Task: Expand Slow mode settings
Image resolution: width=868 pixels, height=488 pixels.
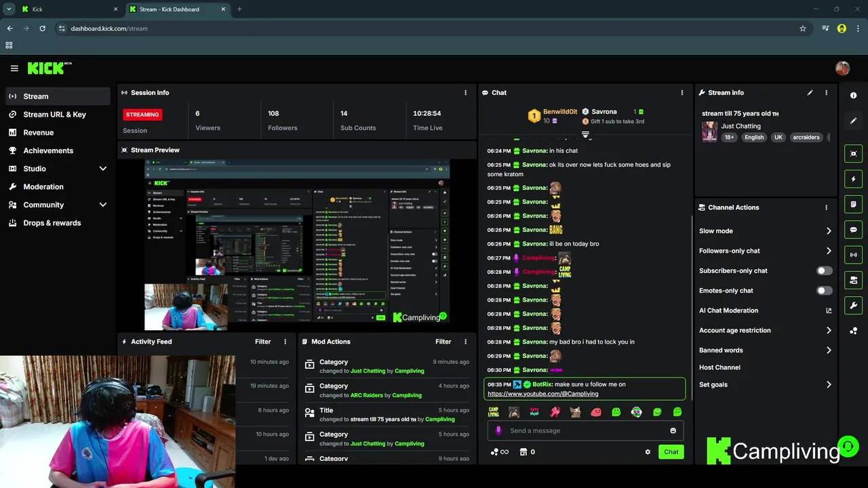Action: tap(765, 231)
